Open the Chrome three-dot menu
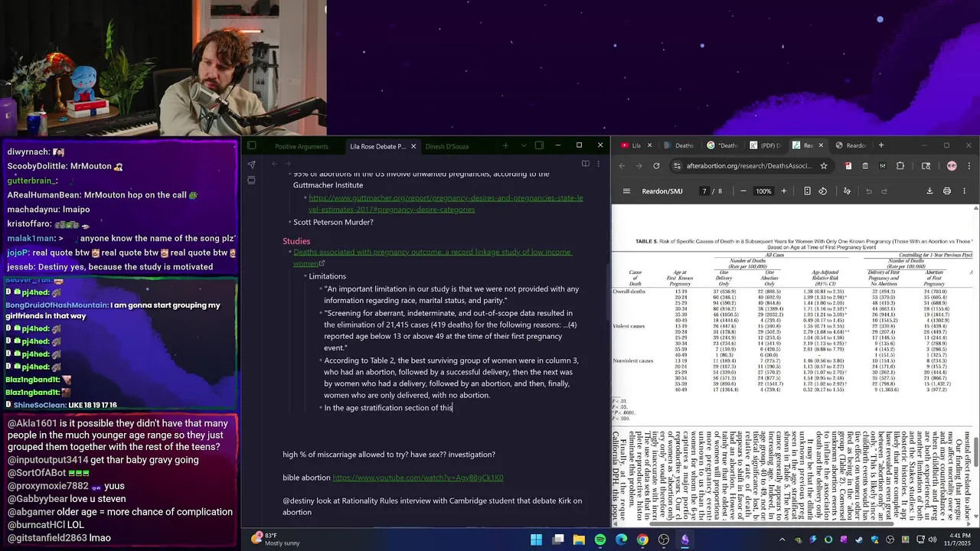980x551 pixels. coord(969,166)
